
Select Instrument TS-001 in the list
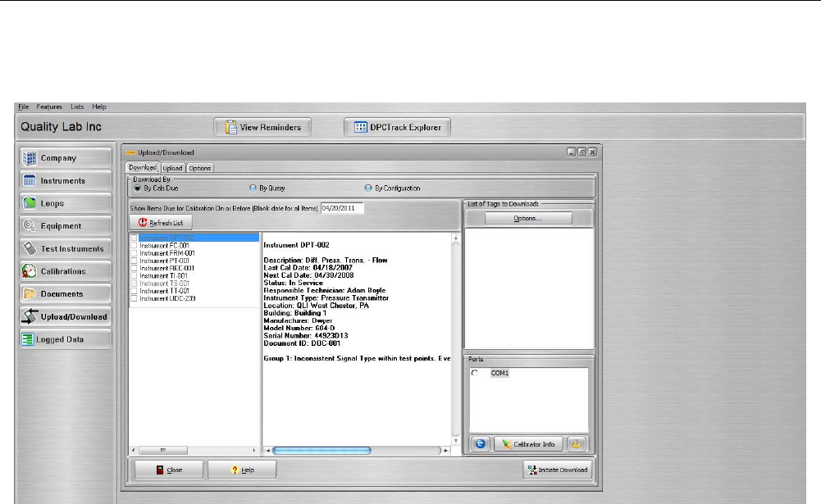click(x=164, y=283)
